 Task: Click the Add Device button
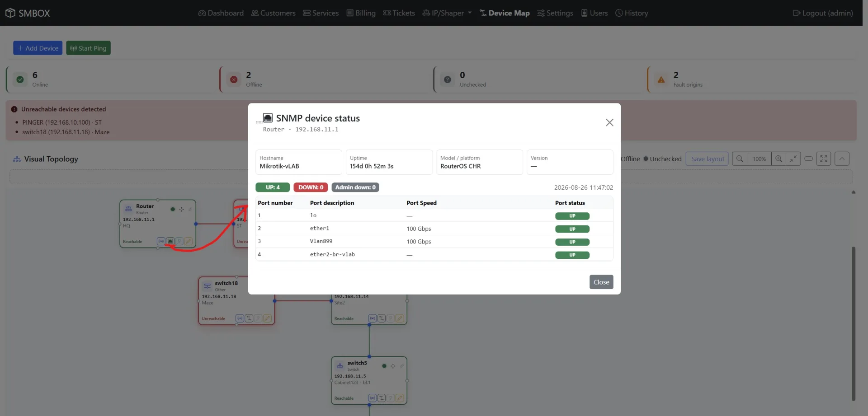pyautogui.click(x=38, y=48)
